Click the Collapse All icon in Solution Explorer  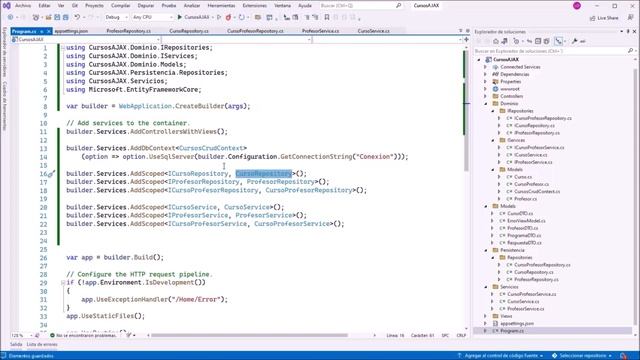tap(538, 41)
